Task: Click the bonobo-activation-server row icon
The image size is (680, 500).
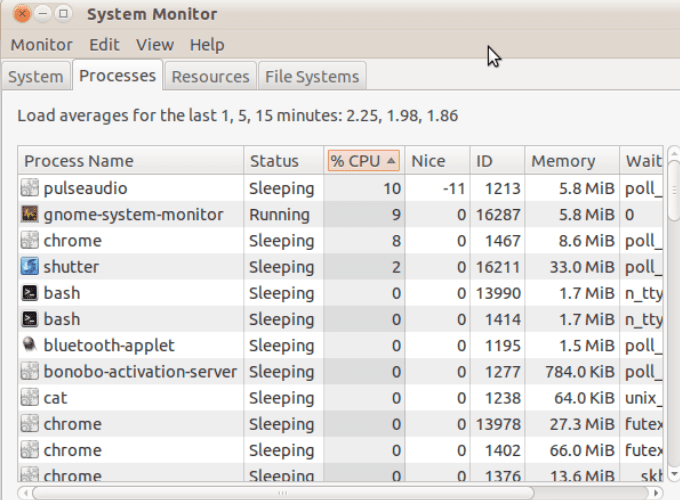Action: pos(30,371)
